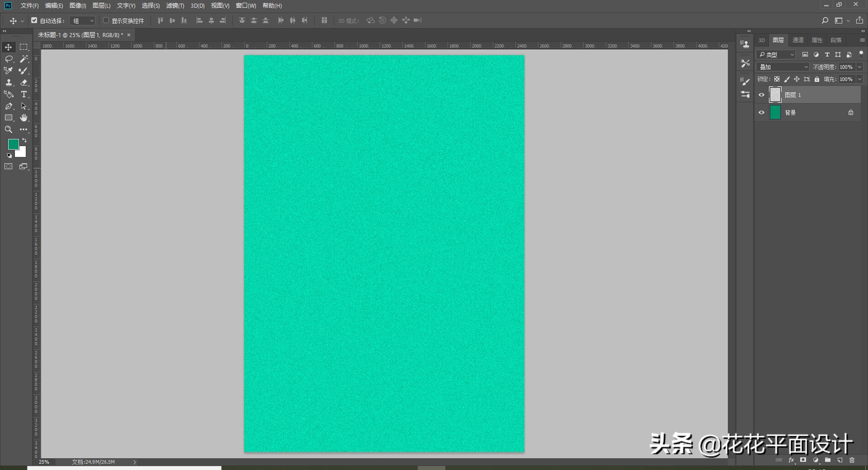Expand the 不透明度 opacity dropdown arrow
Screen dimensions: 868x470
click(x=859, y=67)
